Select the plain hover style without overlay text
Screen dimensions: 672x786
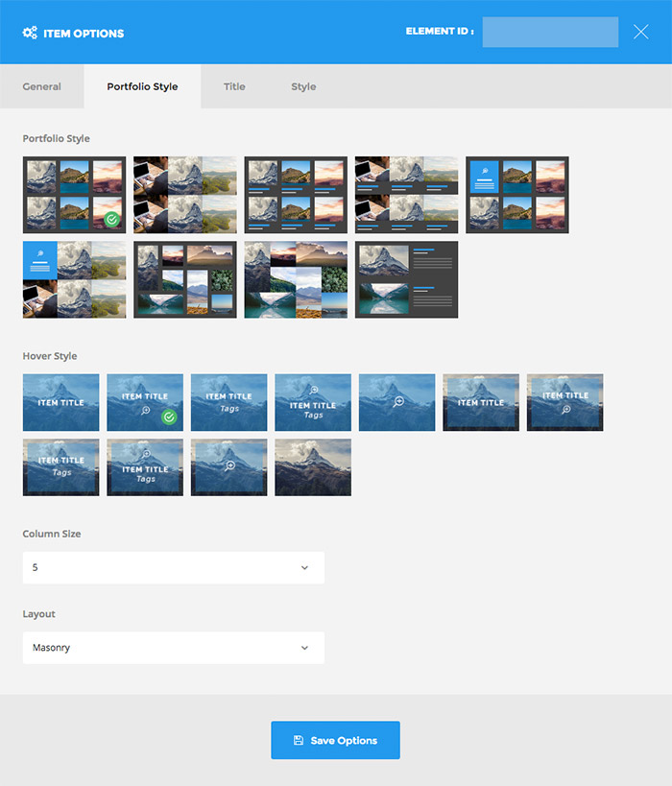coord(312,467)
